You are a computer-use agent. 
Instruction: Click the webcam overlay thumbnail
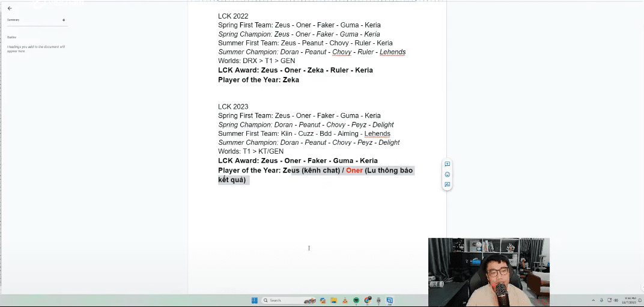[x=489, y=272]
